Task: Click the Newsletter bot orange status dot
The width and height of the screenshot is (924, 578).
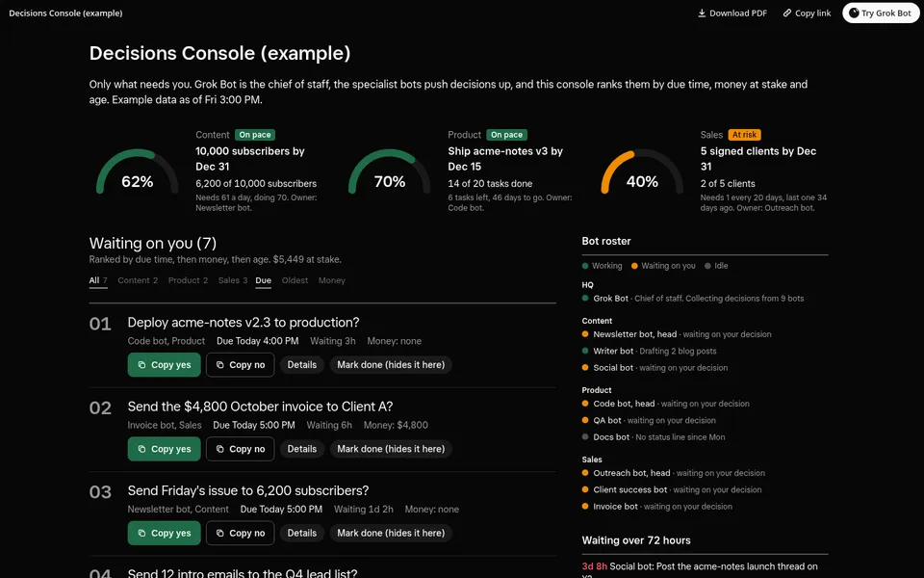Action: [x=585, y=334]
